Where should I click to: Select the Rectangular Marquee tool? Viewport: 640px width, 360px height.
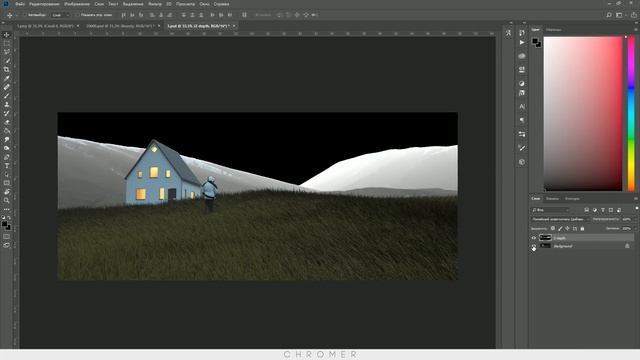(x=7, y=44)
